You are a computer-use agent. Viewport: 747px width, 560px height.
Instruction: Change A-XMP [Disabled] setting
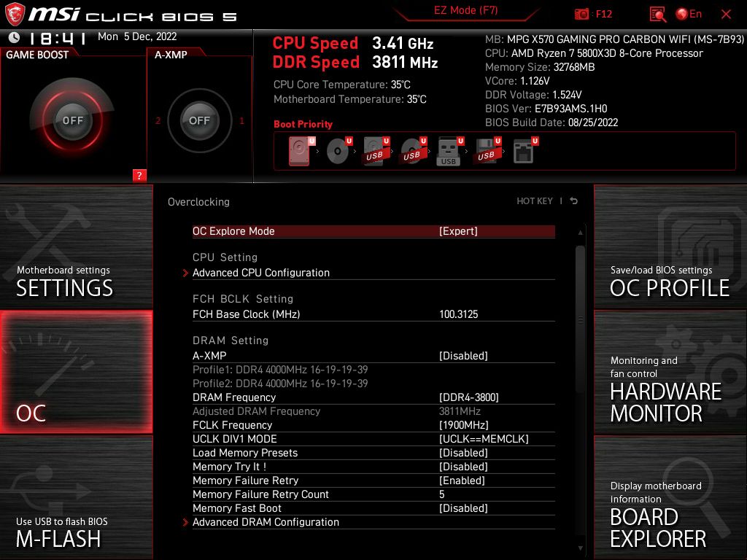point(463,356)
